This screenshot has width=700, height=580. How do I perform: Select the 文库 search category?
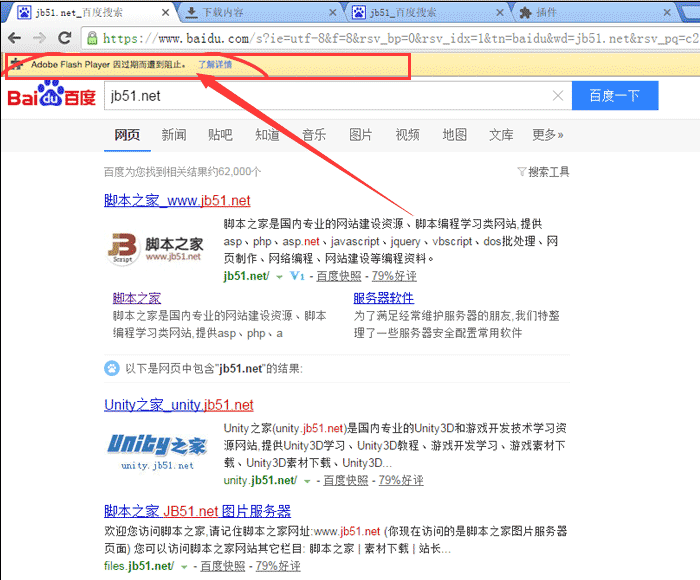(501, 134)
